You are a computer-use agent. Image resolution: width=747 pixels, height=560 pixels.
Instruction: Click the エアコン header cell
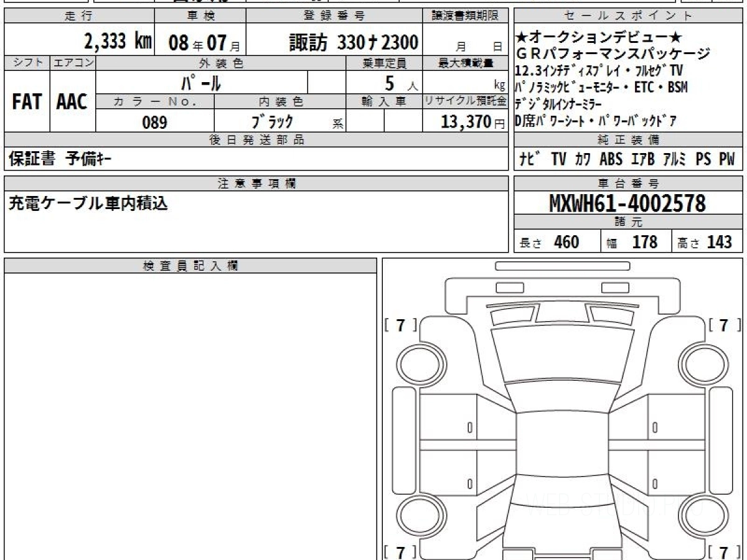point(73,63)
